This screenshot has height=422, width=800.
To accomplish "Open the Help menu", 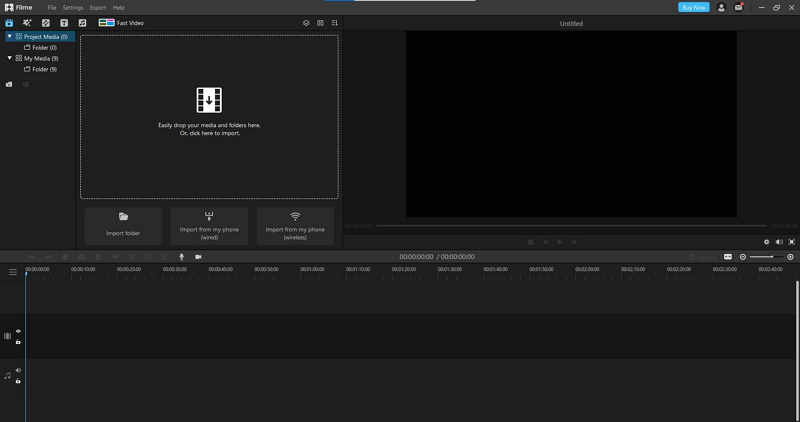I will pyautogui.click(x=119, y=8).
